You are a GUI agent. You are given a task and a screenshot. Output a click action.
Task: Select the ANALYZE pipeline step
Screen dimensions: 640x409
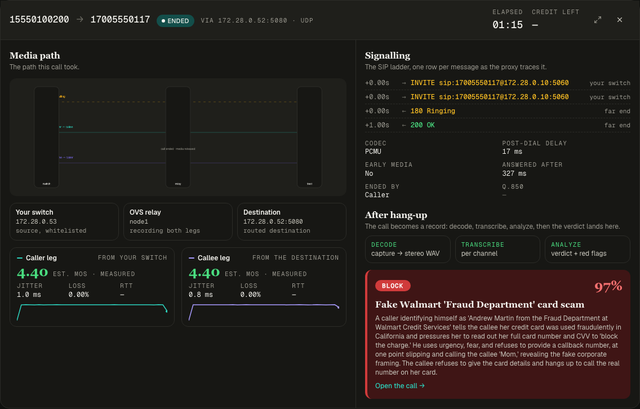coord(588,249)
